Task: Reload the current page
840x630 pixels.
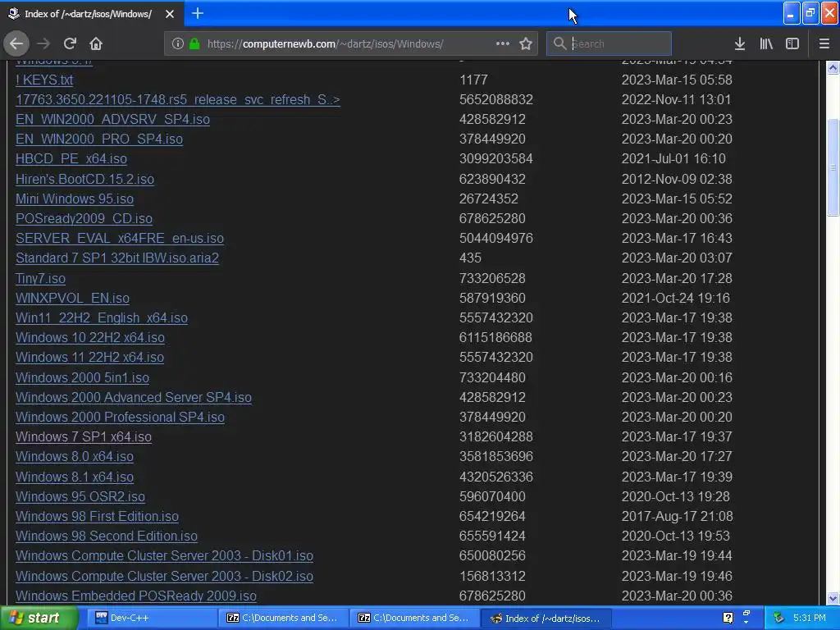Action: coord(70,43)
